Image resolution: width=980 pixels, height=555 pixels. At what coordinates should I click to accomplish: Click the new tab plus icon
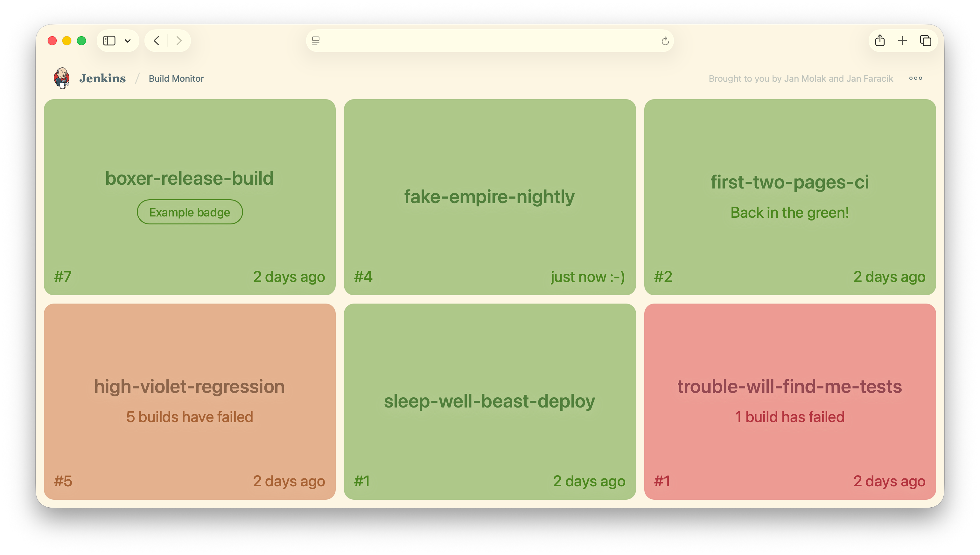(903, 40)
